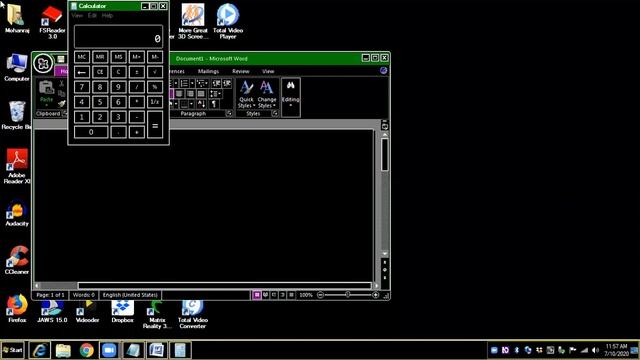Click the percent calculator key
This screenshot has height=360, width=640.
coord(155,87)
